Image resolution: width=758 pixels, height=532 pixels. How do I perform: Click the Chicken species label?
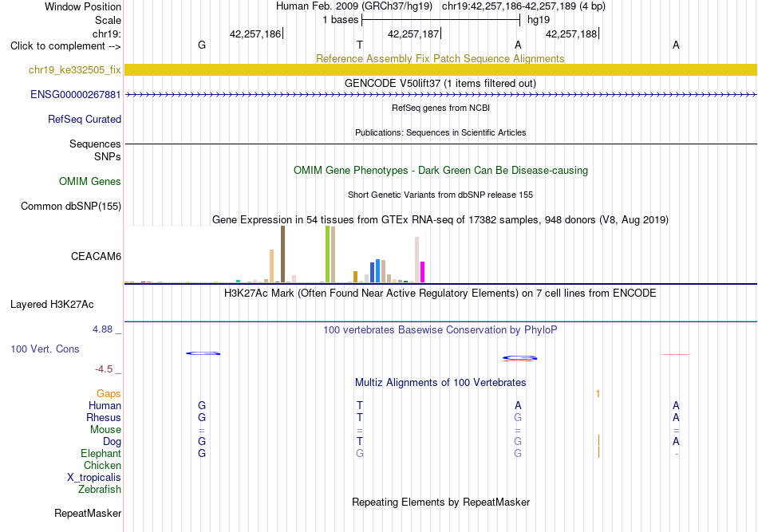pos(102,465)
